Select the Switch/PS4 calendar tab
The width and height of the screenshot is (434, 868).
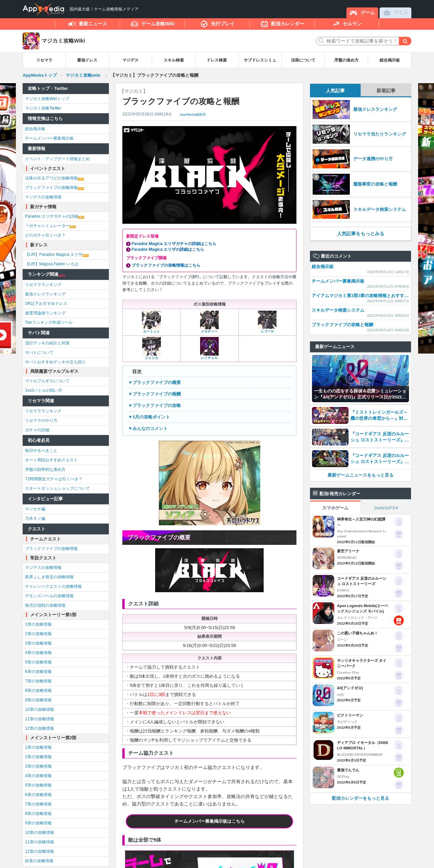tap(386, 508)
